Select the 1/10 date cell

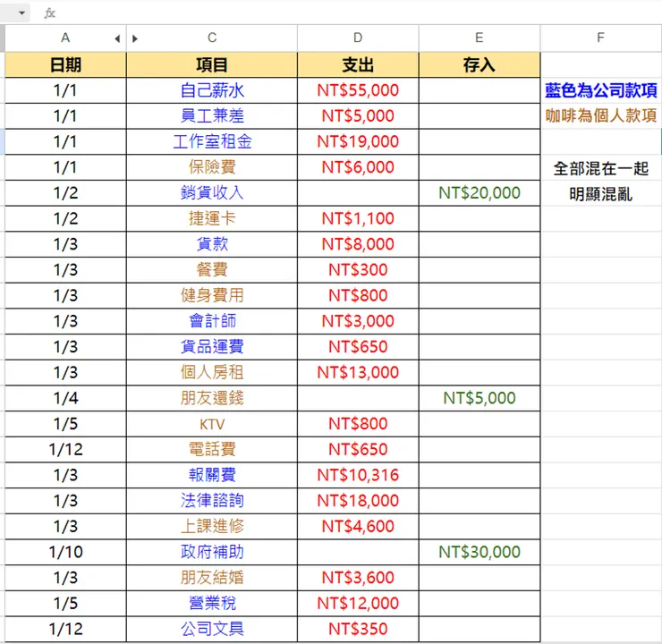point(65,552)
